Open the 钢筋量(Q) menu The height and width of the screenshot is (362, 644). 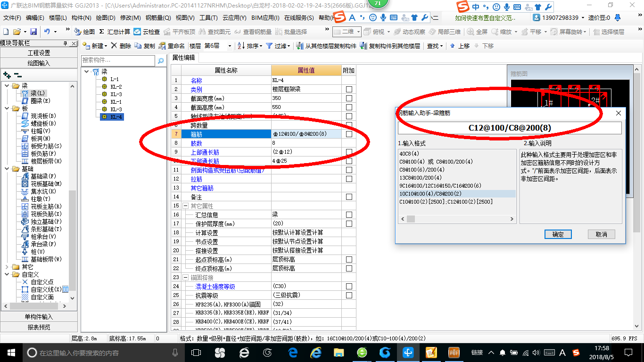[x=158, y=17]
